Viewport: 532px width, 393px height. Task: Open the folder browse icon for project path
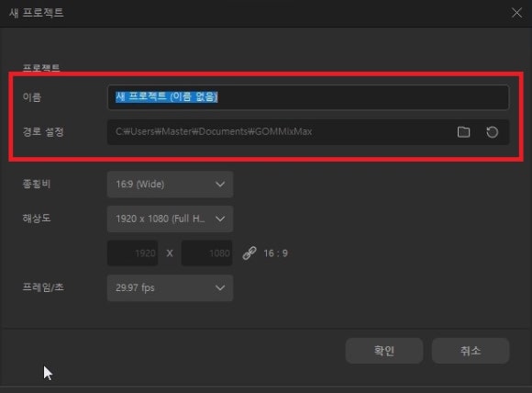click(463, 132)
